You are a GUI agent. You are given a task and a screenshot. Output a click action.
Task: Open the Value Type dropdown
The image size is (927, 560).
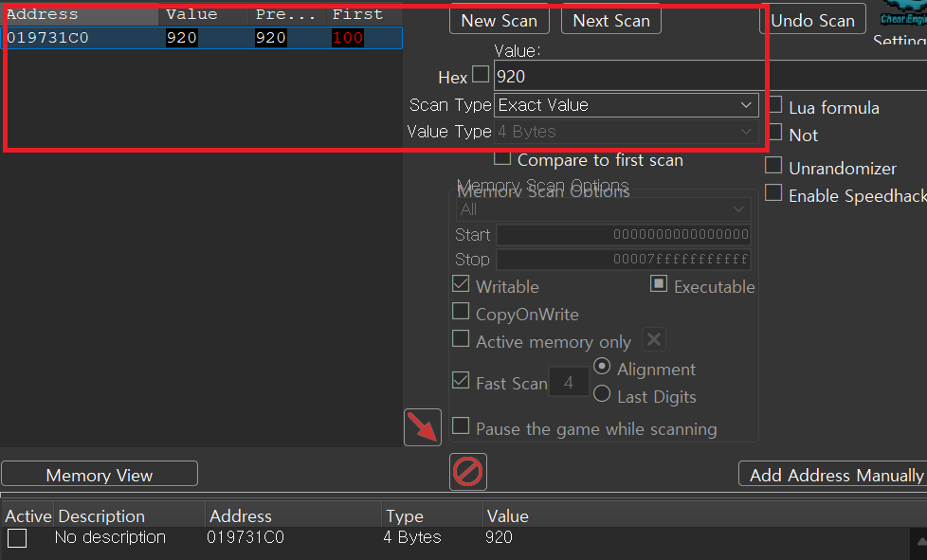(626, 132)
